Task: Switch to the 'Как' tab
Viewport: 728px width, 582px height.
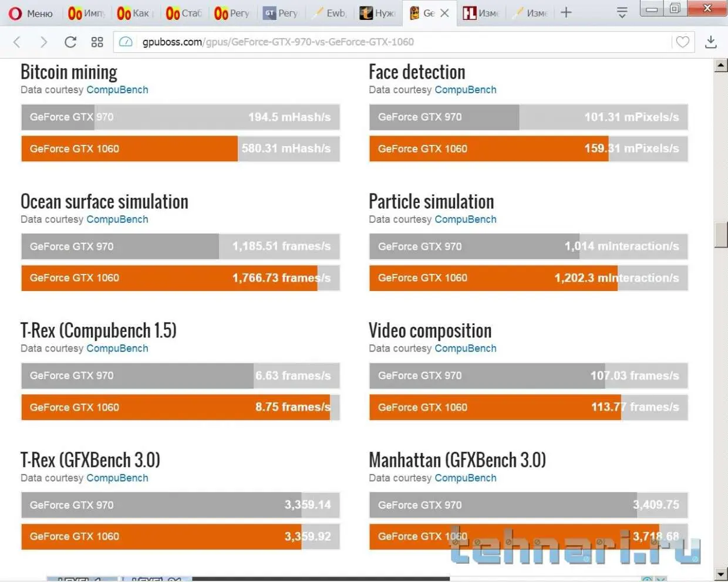Action: (134, 13)
